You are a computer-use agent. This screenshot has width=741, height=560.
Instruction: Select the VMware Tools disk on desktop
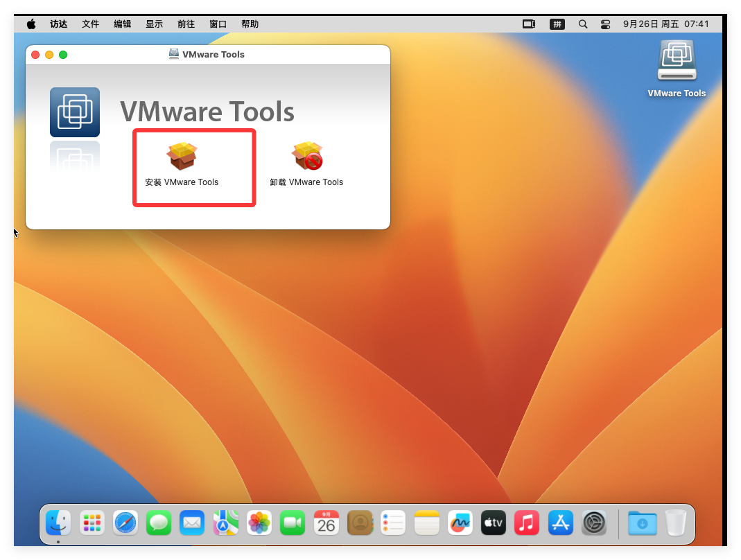pyautogui.click(x=677, y=69)
